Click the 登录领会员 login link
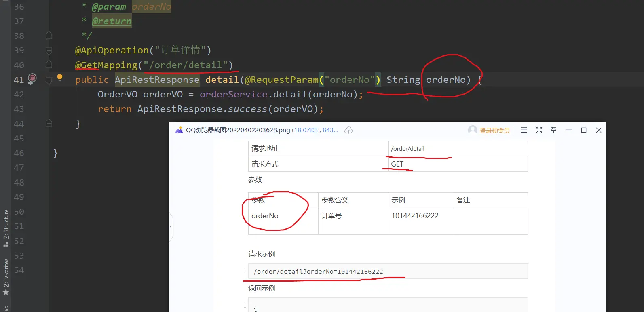 [x=494, y=130]
